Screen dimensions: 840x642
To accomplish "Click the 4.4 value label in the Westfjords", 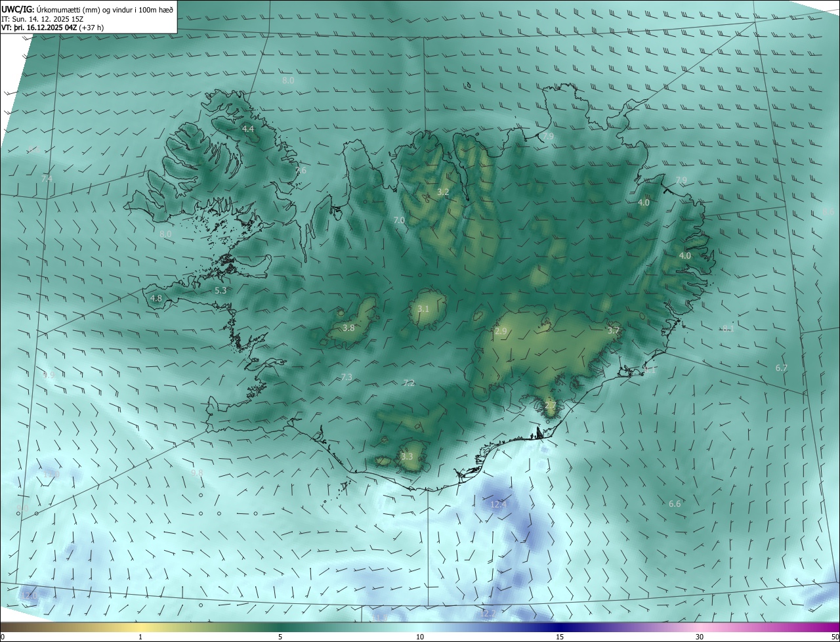I will click(248, 129).
